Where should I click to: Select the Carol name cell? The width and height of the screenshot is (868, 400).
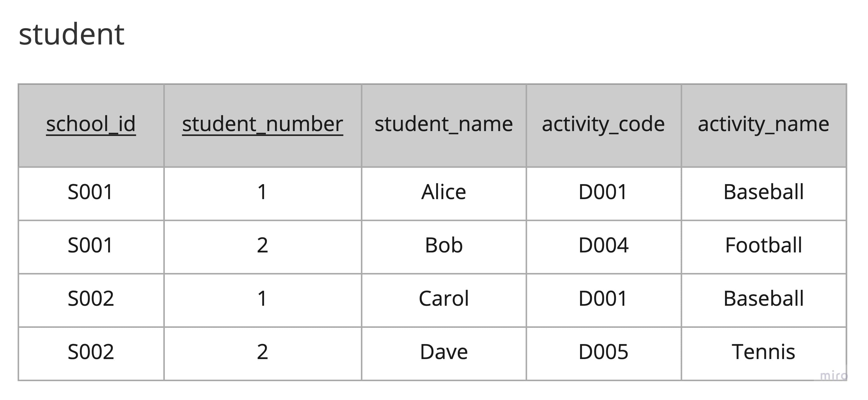[x=444, y=298]
